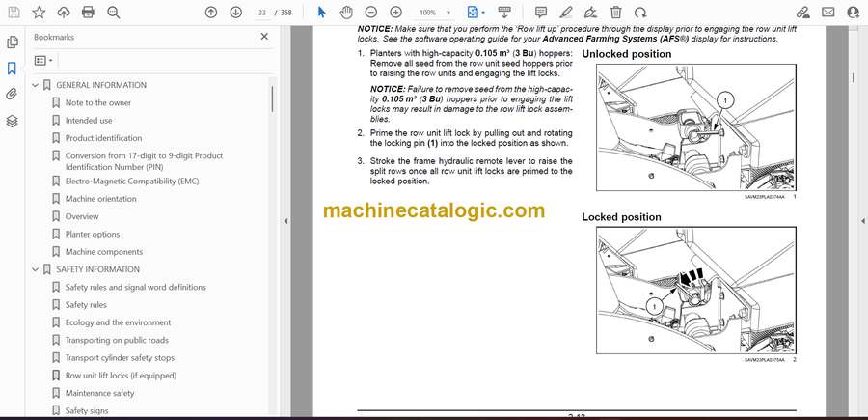Viewport: 868px width, 420px height.
Task: Click the Unlocked position diagram
Action: (x=695, y=128)
